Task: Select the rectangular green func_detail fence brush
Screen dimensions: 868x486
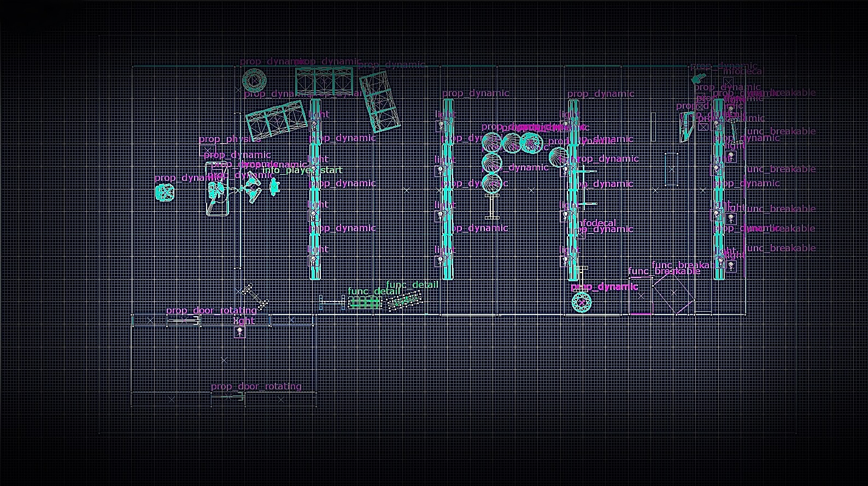Action: click(365, 303)
